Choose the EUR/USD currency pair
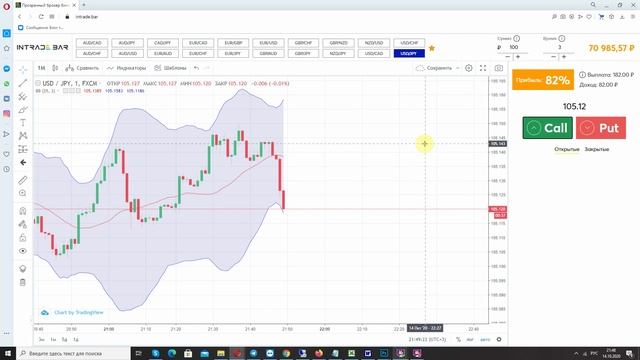 (x=269, y=43)
